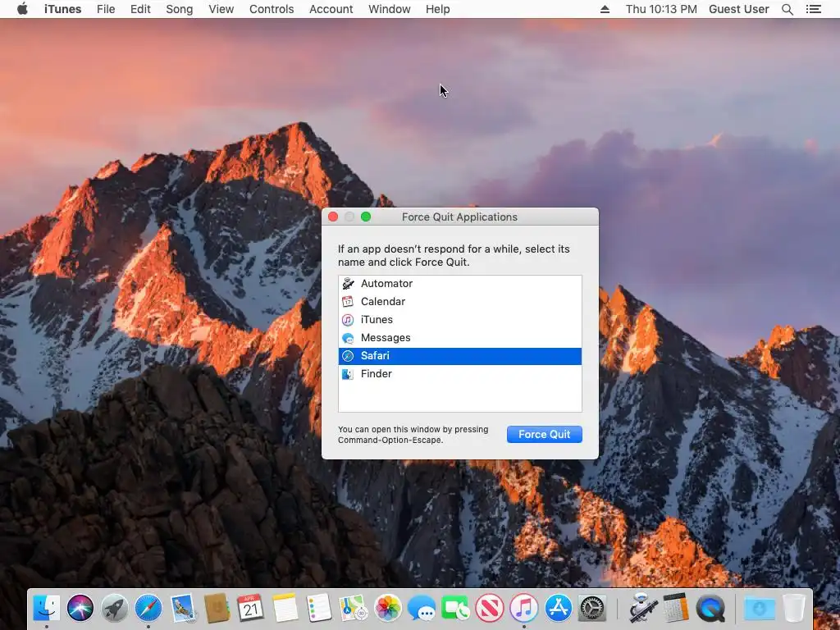Open the Account menu
Image resolution: width=840 pixels, height=630 pixels.
(331, 9)
